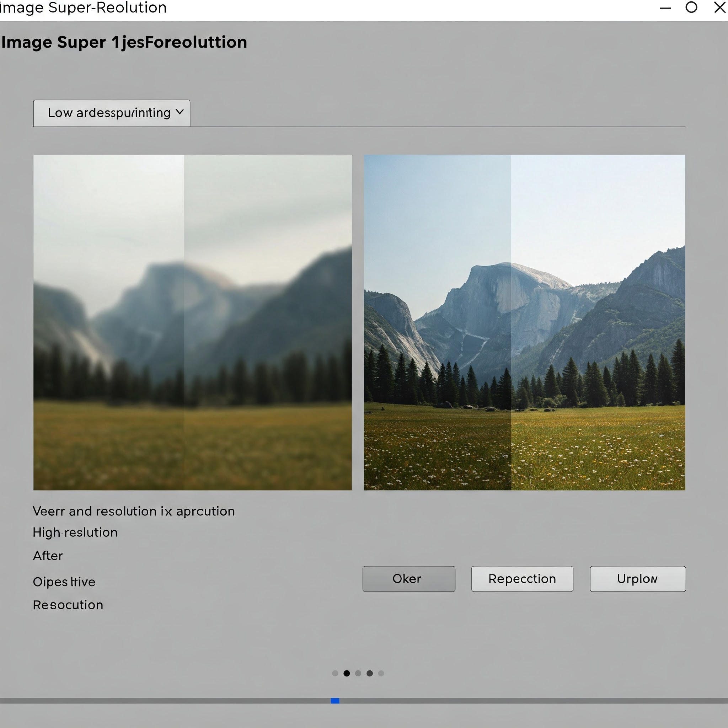Select the blurry low-resolution preview image
This screenshot has width=728, height=728.
193,322
